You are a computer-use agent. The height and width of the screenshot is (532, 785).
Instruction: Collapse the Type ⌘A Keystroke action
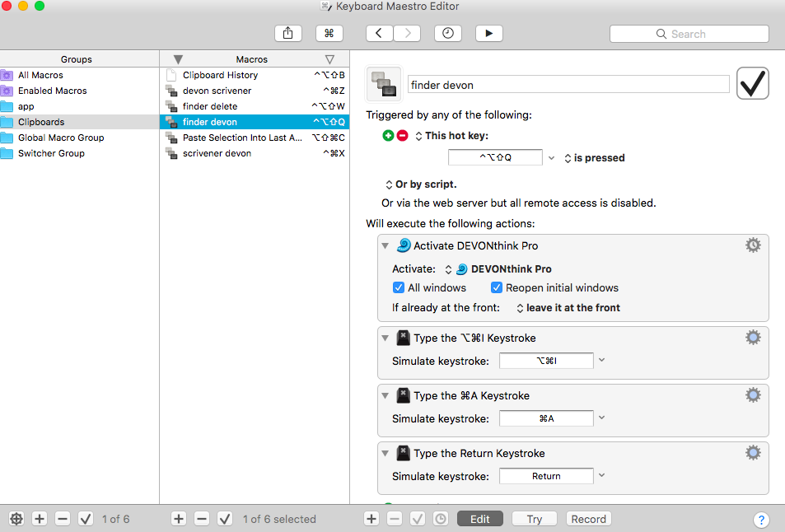point(385,396)
